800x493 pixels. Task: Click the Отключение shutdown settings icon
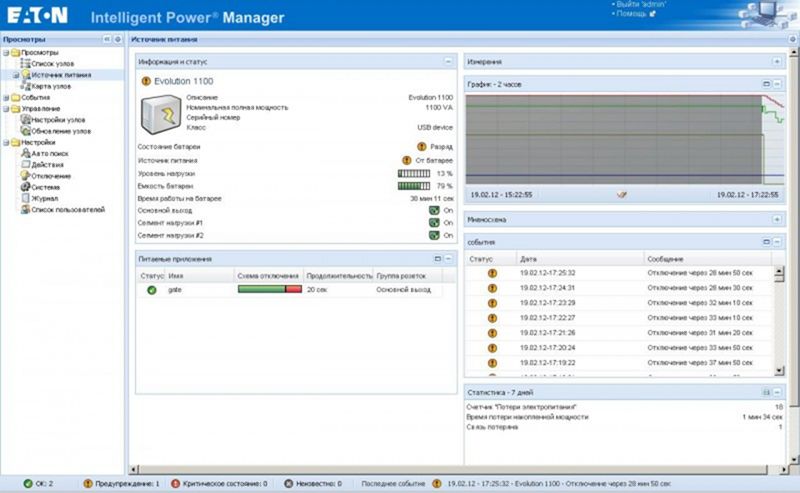(25, 176)
